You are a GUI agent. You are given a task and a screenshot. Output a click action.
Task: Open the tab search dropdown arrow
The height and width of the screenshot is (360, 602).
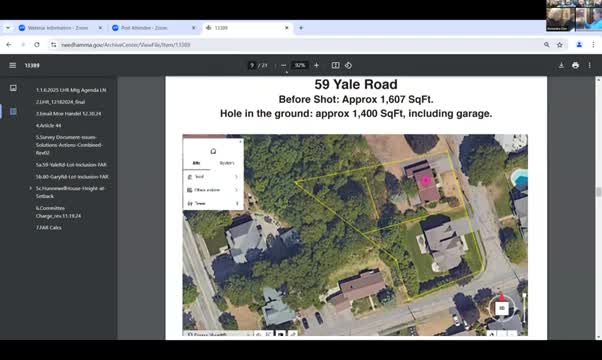8,28
